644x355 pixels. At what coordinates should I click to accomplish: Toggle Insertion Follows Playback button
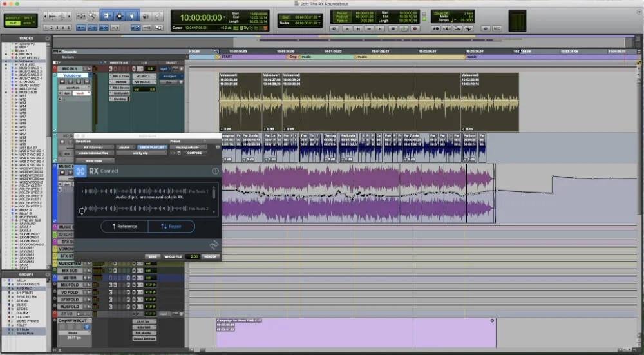point(115,28)
